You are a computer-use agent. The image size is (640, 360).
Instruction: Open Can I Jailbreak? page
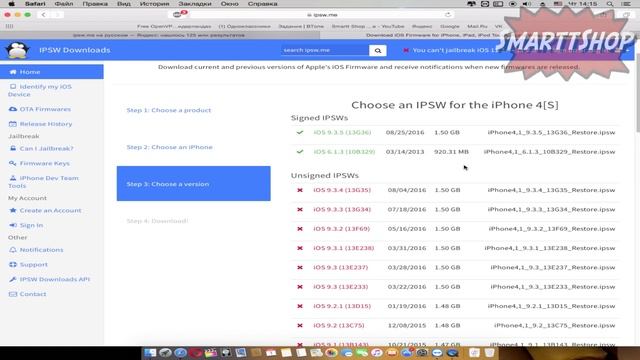point(41,148)
